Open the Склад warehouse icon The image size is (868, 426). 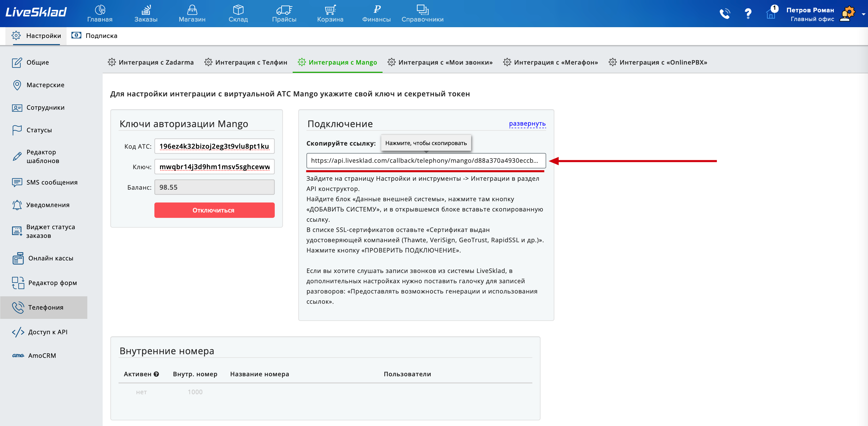pyautogui.click(x=238, y=14)
